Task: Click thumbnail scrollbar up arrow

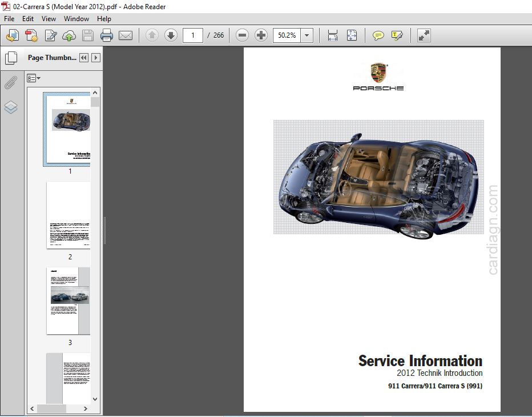Action: tap(95, 93)
